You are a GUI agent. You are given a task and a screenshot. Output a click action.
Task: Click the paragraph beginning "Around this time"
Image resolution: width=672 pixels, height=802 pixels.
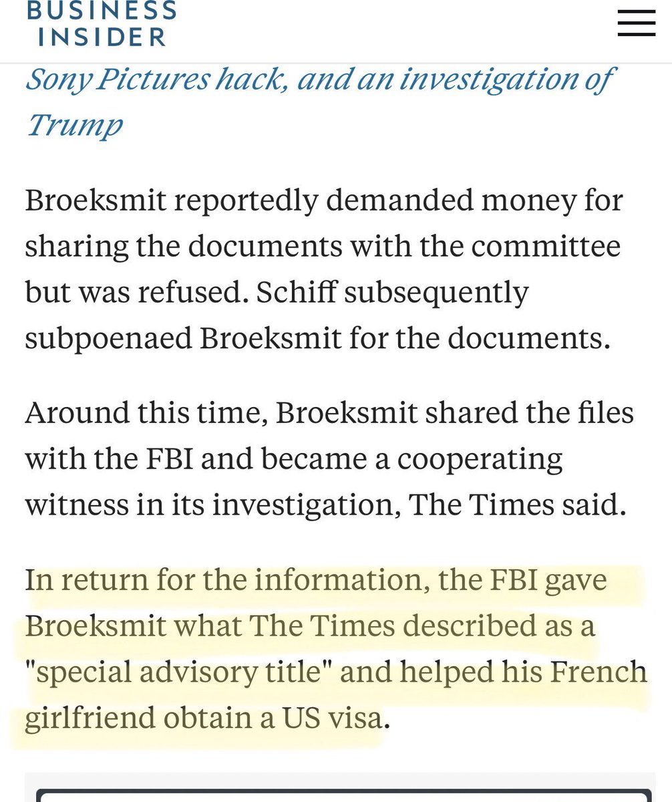[329, 458]
